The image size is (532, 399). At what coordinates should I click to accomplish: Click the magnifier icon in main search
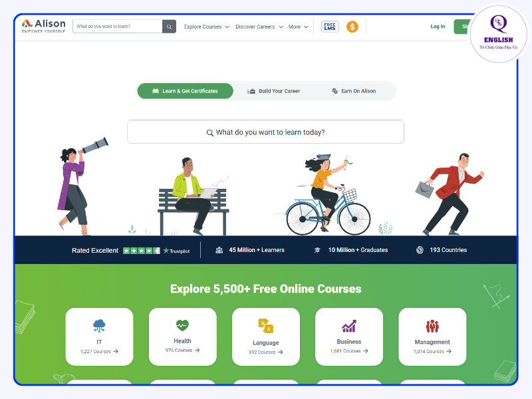click(210, 132)
